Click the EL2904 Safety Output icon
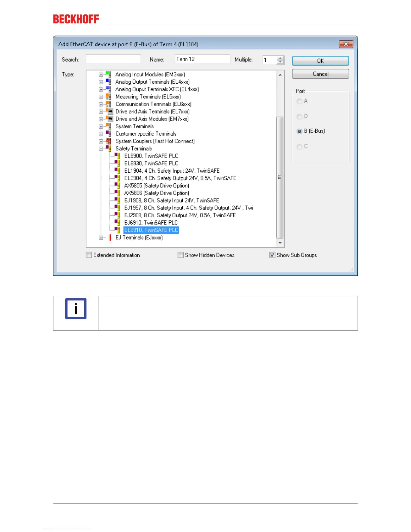Image resolution: width=411 pixels, height=532 pixels. [117, 178]
